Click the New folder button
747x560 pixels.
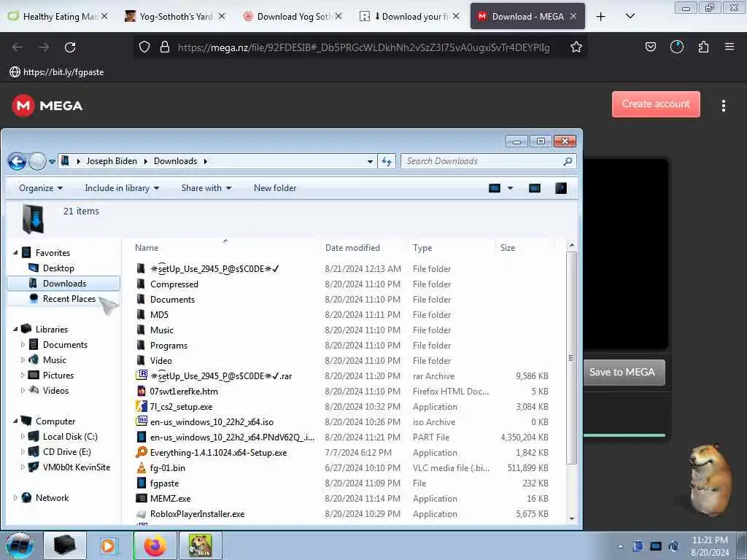[x=275, y=188]
